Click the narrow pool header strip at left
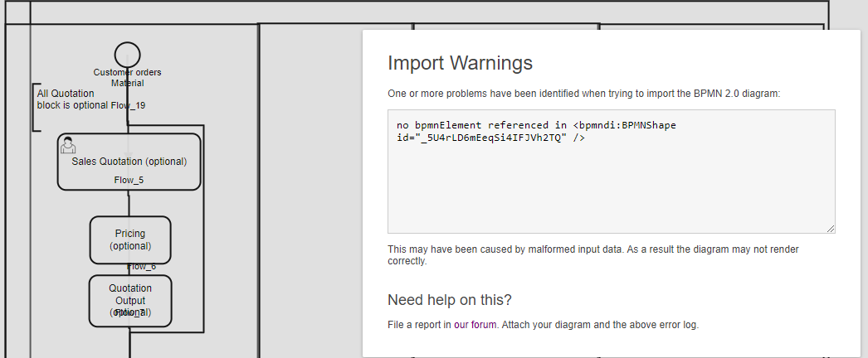 (x=17, y=191)
